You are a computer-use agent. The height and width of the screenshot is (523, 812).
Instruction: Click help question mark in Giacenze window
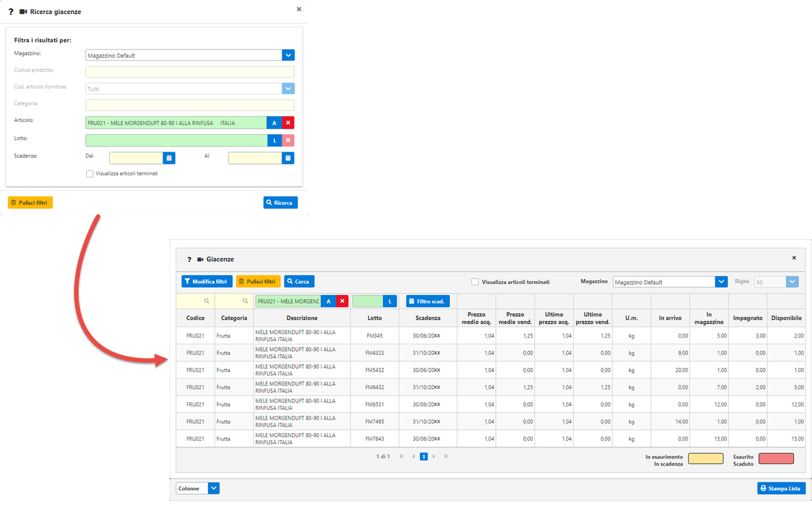[189, 259]
